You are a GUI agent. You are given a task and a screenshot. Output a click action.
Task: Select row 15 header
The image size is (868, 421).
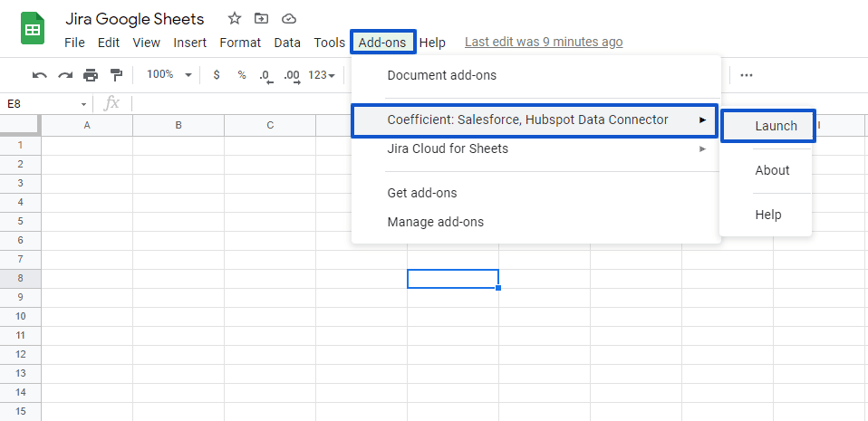[21, 411]
